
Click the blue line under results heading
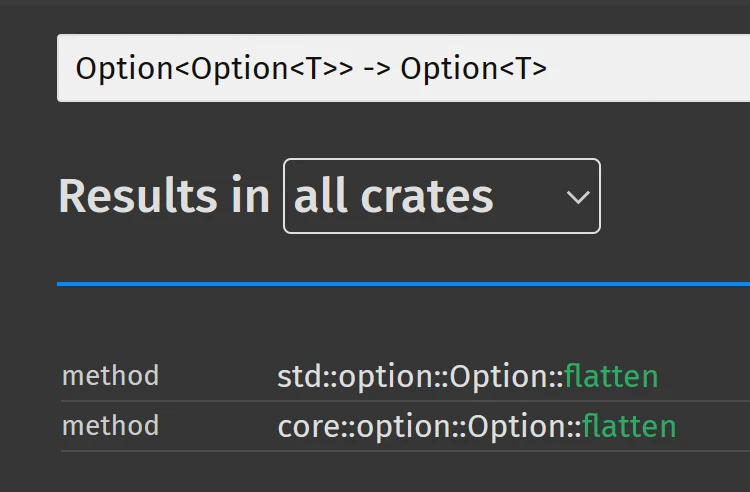coord(400,284)
